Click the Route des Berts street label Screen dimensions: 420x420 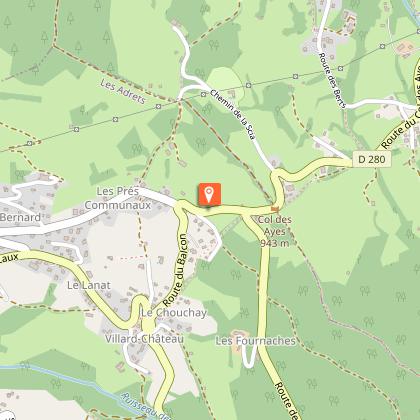(332, 80)
